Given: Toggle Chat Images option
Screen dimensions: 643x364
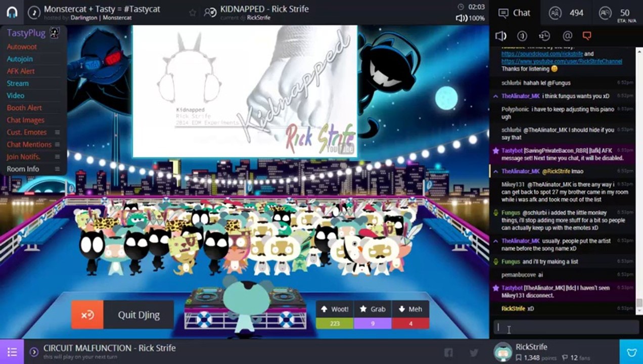Looking at the screenshot, I should coord(26,120).
